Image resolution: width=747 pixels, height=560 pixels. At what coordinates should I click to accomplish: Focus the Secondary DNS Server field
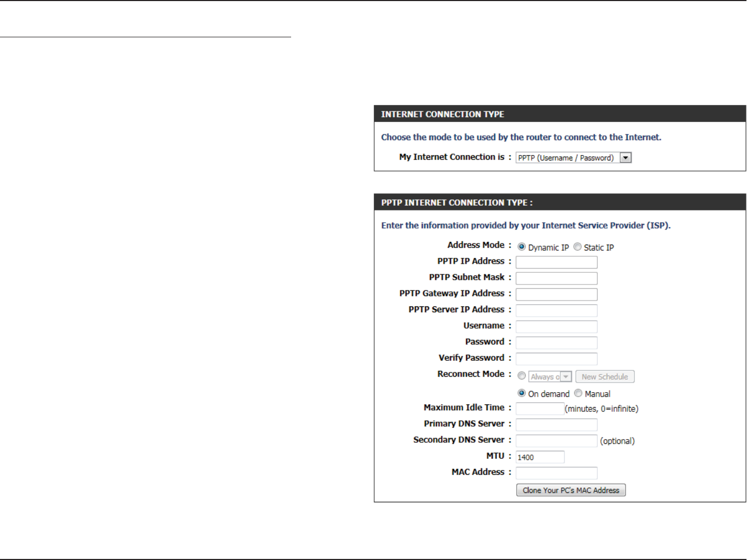click(556, 441)
